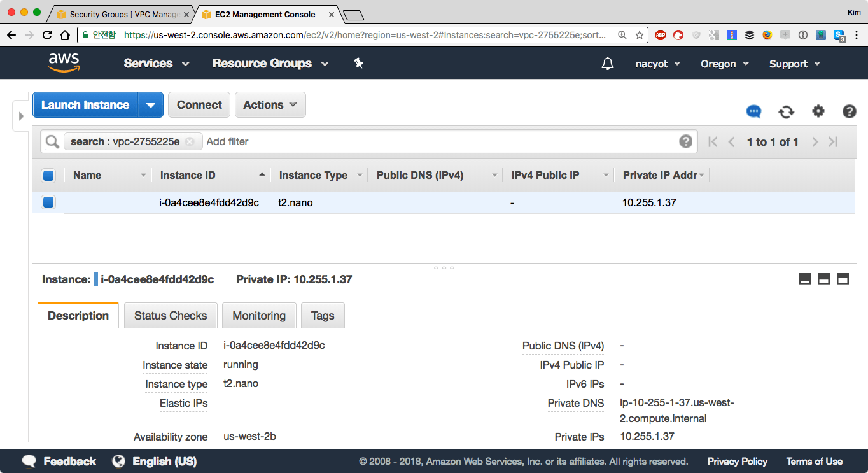Open the blue feedback chat bubble icon

753,111
